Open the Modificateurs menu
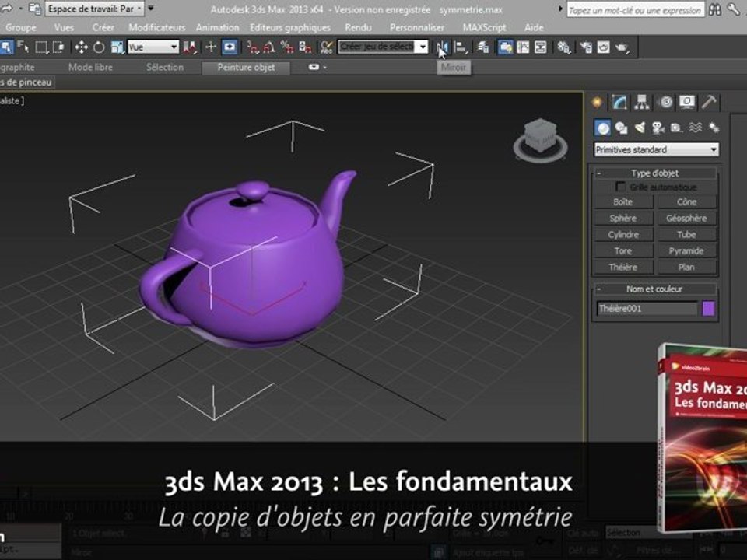Screen dimensions: 747x560 click(156, 28)
